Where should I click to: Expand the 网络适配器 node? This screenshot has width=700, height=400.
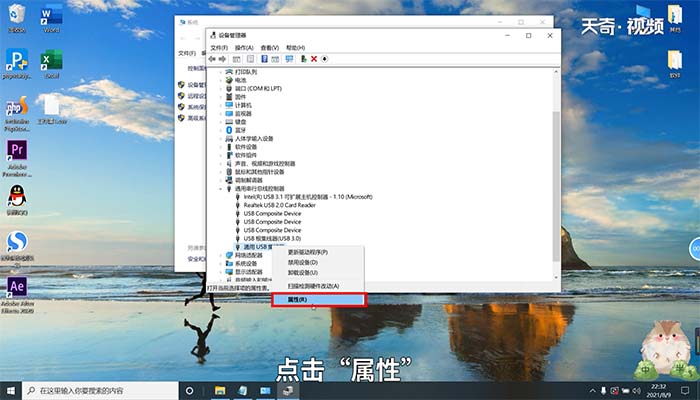[x=221, y=255]
